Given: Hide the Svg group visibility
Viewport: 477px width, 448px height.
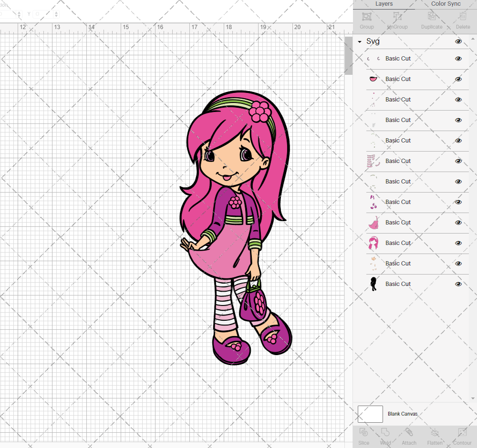Looking at the screenshot, I should tap(458, 41).
